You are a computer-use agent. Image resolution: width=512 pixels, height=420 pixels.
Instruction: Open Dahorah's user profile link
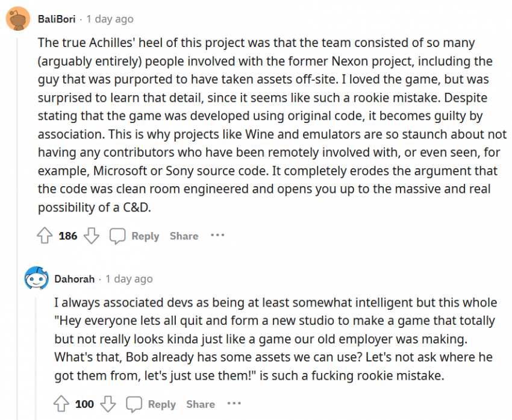75,279
